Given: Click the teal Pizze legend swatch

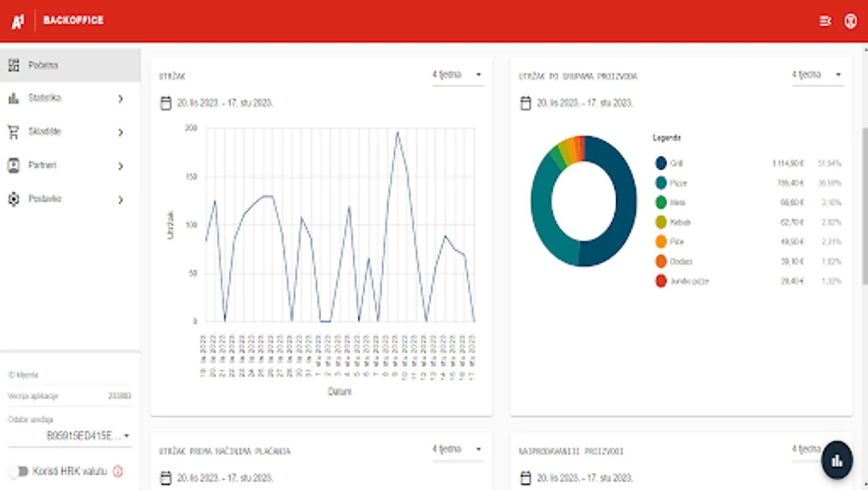Looking at the screenshot, I should (x=661, y=183).
